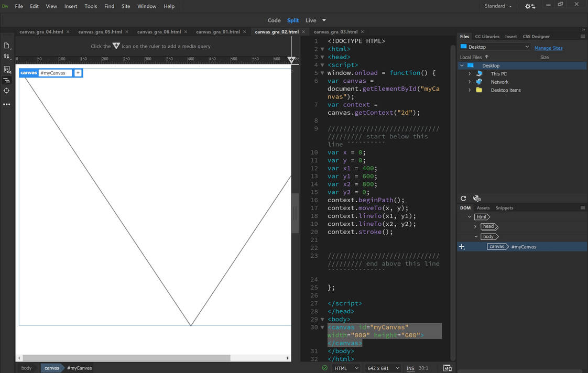This screenshot has width=588, height=373.
Task: Click the media query triangle on the ruler
Action: 291,60
